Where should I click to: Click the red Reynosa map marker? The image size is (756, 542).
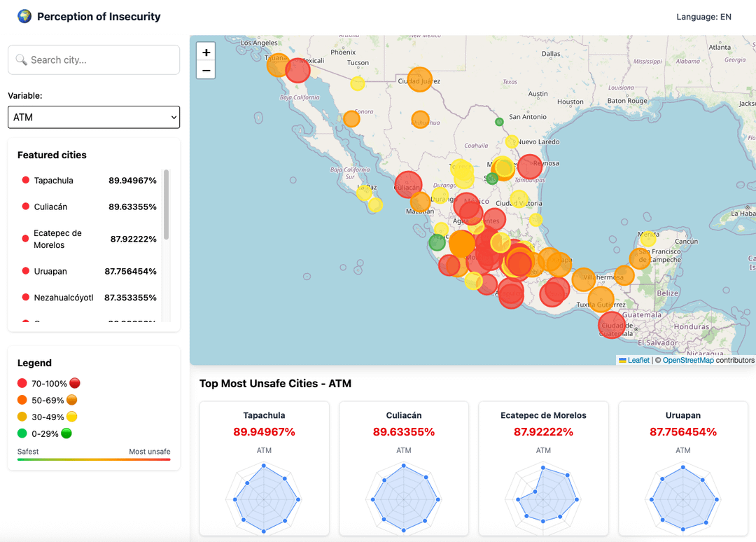pyautogui.click(x=530, y=167)
